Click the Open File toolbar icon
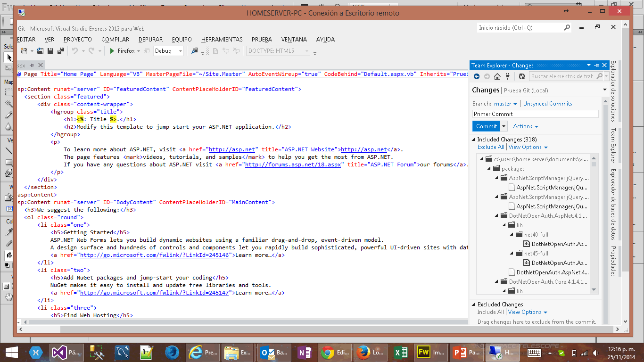The width and height of the screenshot is (644, 362). pyautogui.click(x=40, y=51)
